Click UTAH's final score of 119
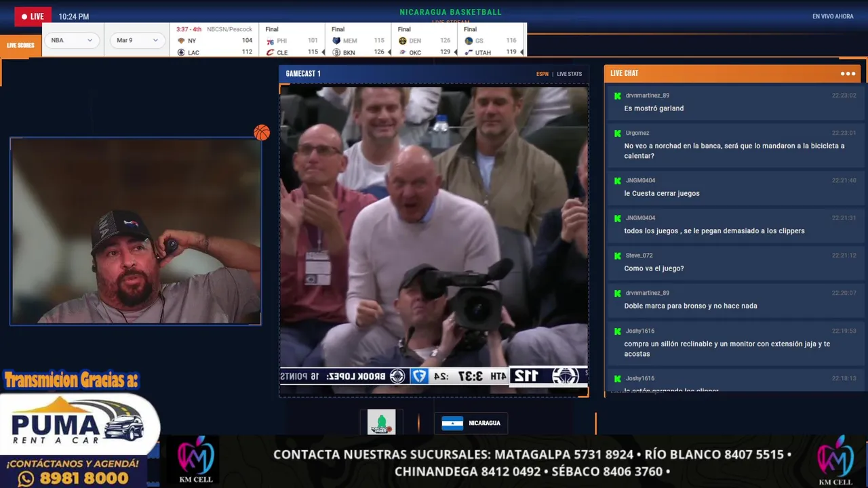The image size is (868, 488). click(x=511, y=52)
